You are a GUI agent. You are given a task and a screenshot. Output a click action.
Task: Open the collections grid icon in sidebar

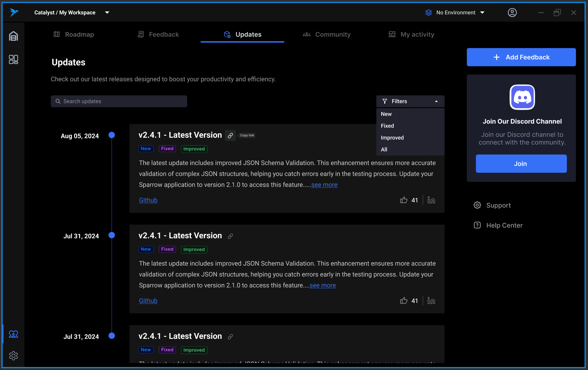tap(13, 59)
